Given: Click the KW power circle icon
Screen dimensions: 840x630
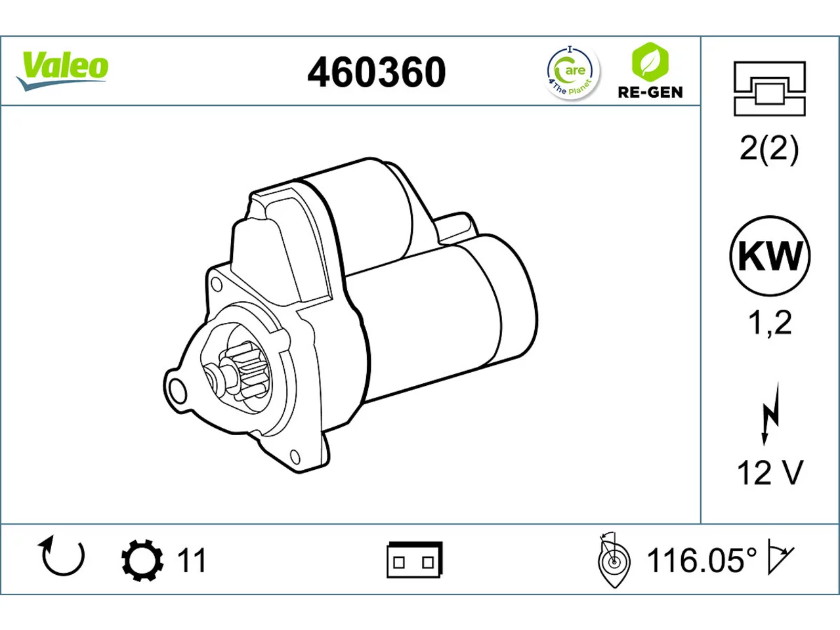Looking at the screenshot, I should (x=770, y=255).
